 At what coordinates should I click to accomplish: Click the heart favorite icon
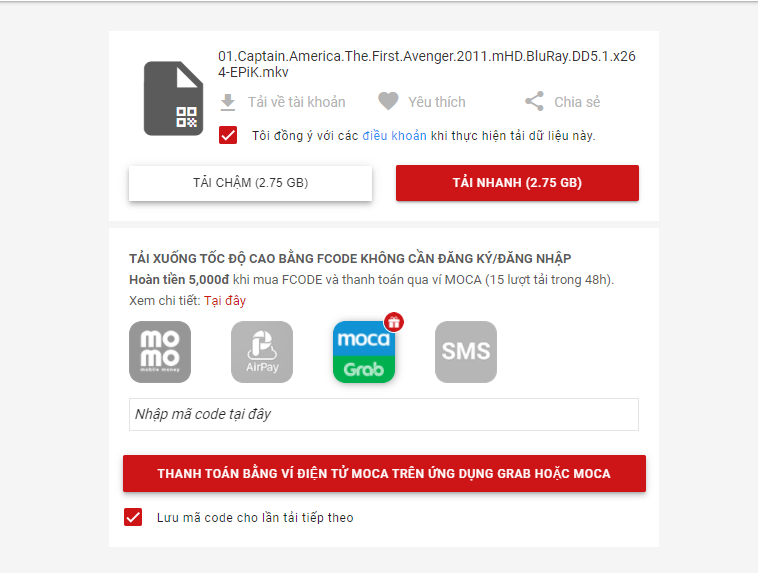(x=388, y=102)
